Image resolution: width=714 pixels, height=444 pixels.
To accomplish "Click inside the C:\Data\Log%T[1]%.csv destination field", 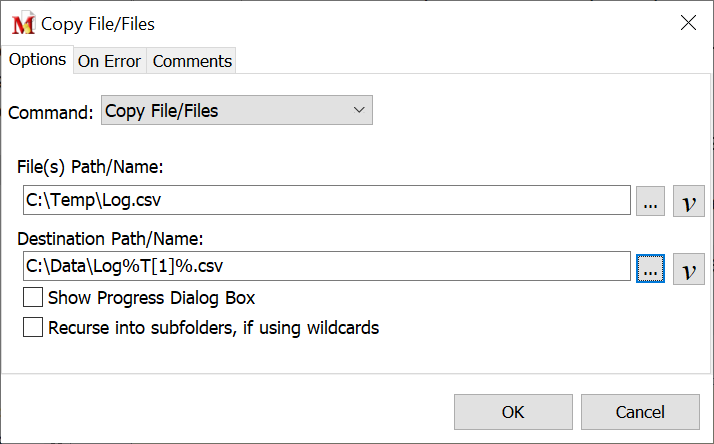I will pos(326,268).
